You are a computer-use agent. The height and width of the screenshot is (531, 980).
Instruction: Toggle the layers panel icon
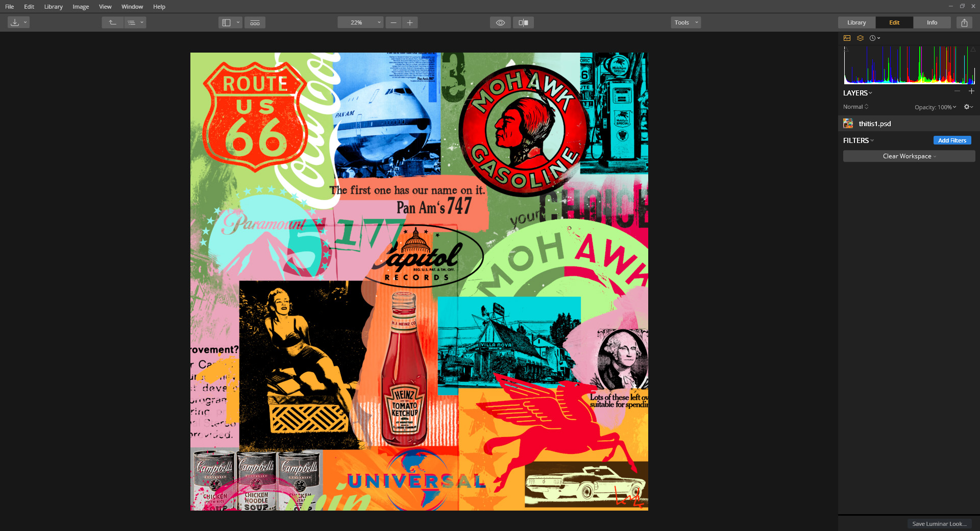click(x=860, y=38)
